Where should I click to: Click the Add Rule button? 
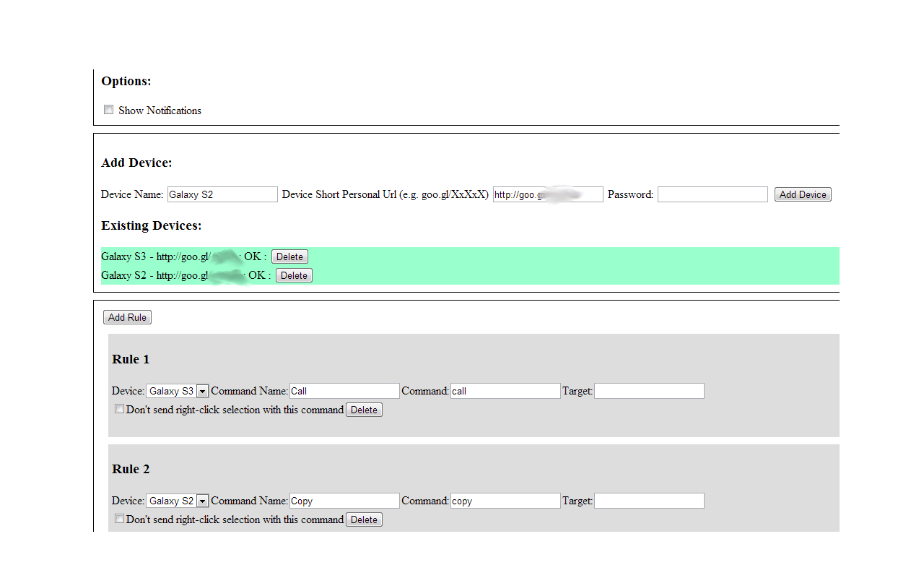127,316
